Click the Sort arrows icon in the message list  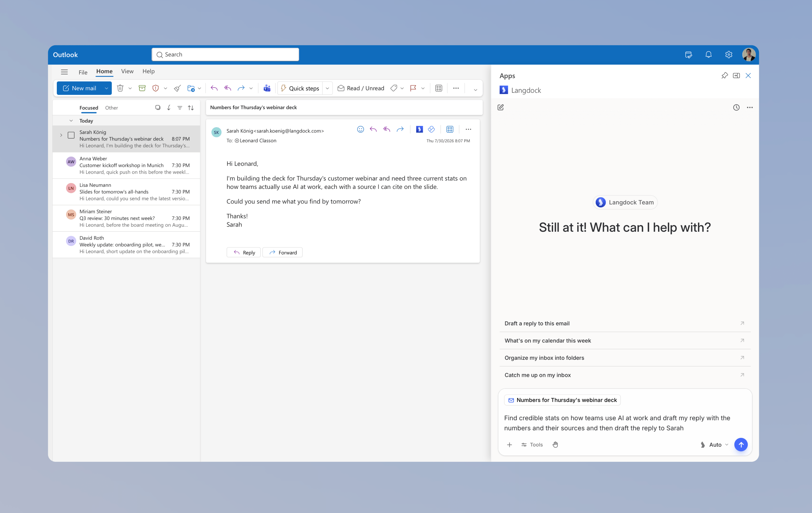(x=191, y=108)
